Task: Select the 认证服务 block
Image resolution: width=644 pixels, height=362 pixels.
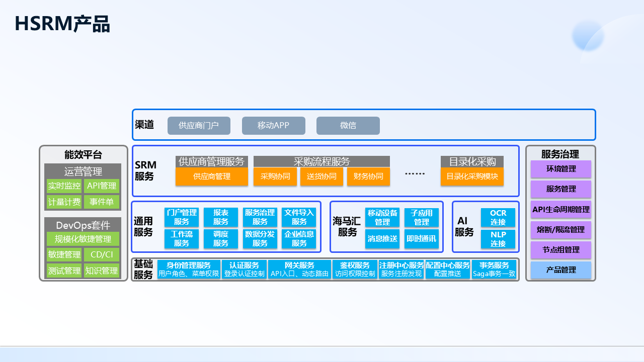Action: [245, 269]
